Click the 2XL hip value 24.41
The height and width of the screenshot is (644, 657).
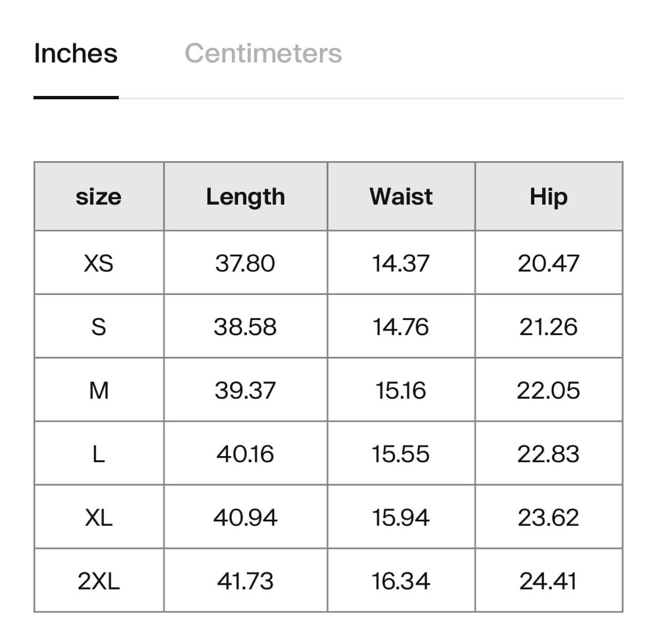[549, 581]
